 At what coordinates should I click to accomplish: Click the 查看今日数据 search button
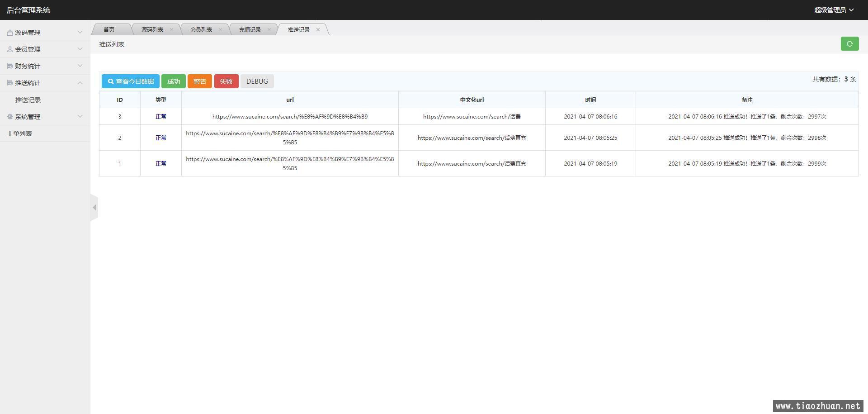[130, 81]
